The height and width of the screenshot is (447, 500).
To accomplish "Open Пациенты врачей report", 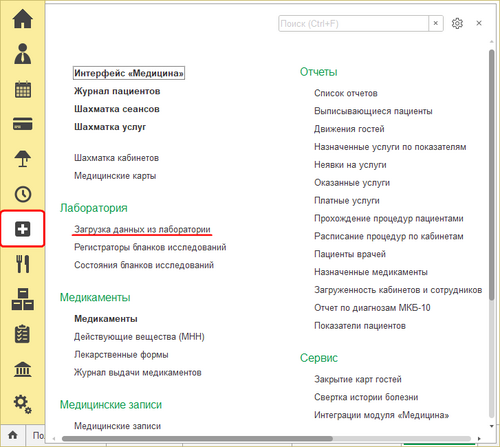I will pyautogui.click(x=350, y=254).
